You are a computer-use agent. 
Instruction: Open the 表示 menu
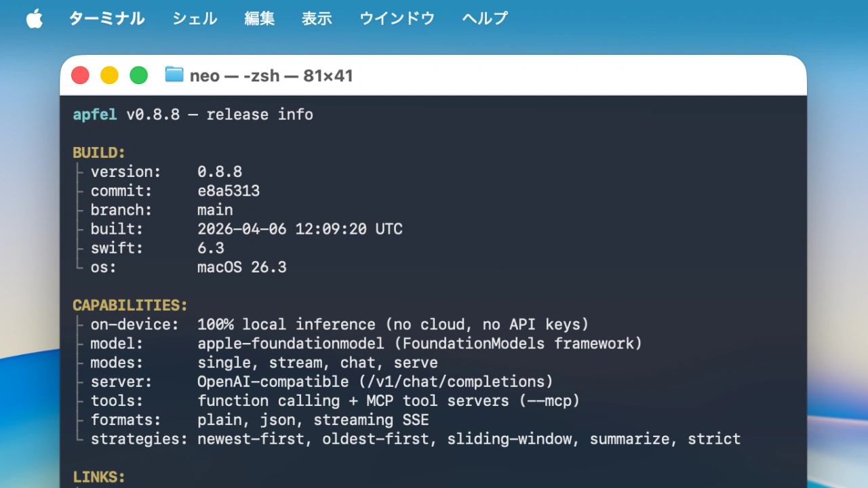[x=317, y=18]
